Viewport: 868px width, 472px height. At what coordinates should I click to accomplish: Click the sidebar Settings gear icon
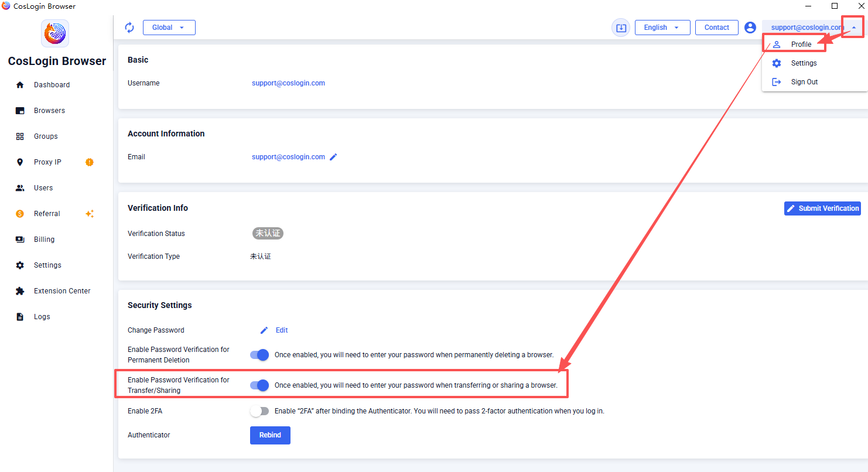click(20, 265)
